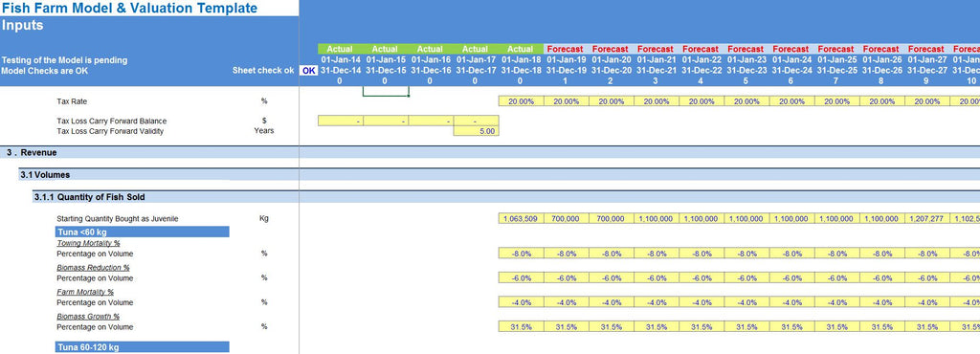Select the Tuna 60-120 kg header
Screen dimensions: 980x354
(x=143, y=347)
